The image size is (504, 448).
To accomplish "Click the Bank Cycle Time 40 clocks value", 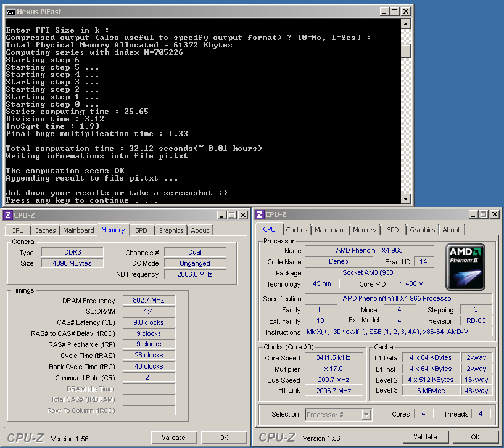I will point(149,367).
